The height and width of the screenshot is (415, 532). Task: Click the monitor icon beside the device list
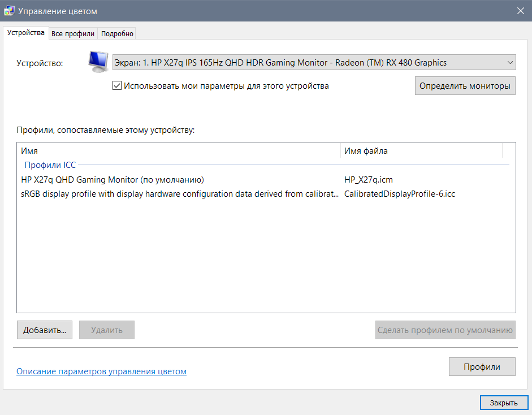98,62
